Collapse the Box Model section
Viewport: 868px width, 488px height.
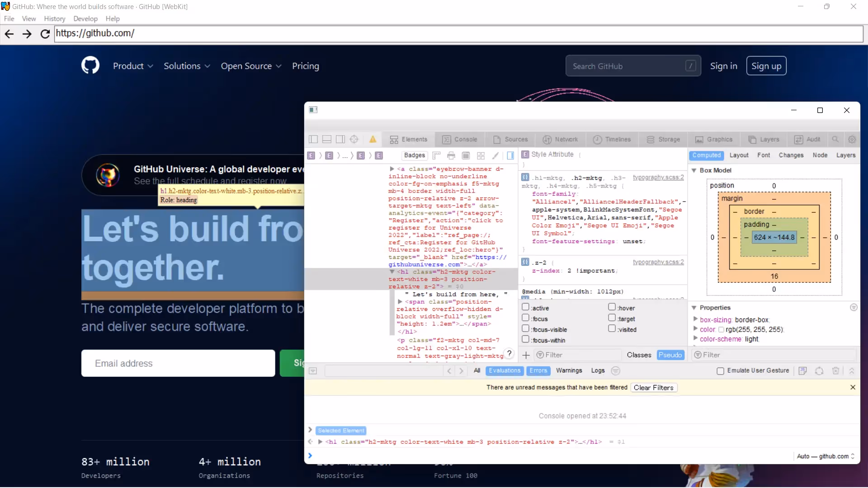coord(694,170)
